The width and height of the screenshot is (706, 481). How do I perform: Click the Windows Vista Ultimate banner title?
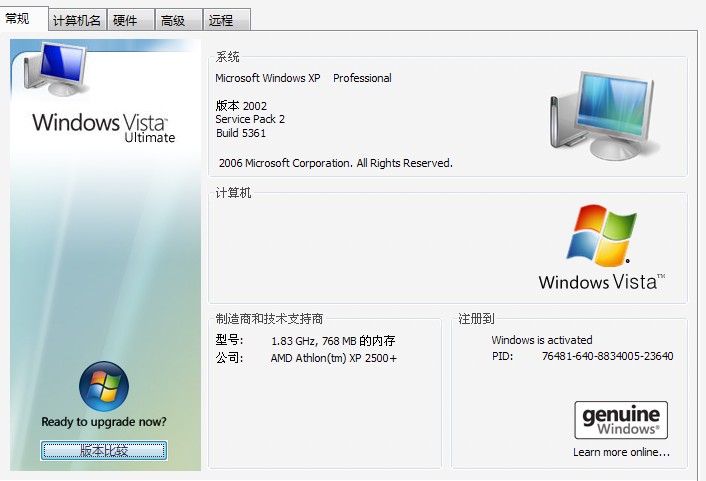(104, 128)
